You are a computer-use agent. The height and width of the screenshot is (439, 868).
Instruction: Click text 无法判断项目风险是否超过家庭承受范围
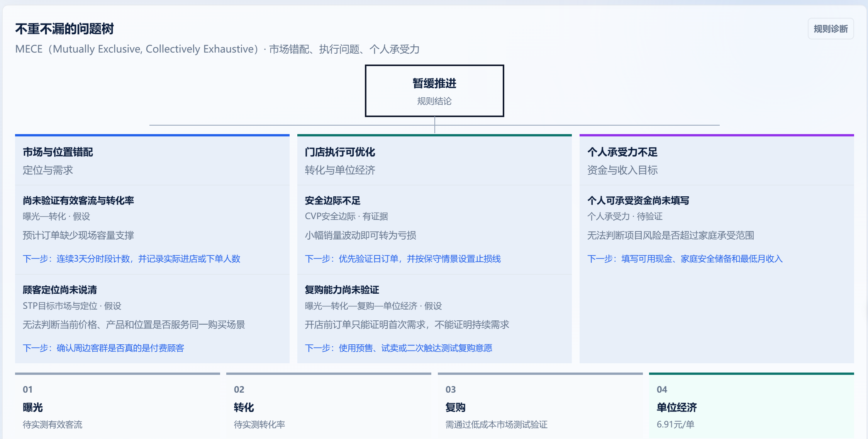(671, 235)
